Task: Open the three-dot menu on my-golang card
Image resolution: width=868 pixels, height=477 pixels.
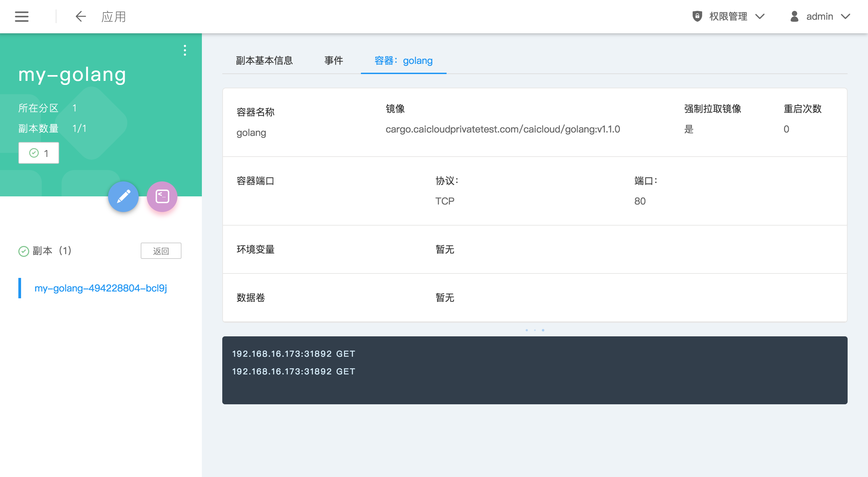Action: (185, 50)
